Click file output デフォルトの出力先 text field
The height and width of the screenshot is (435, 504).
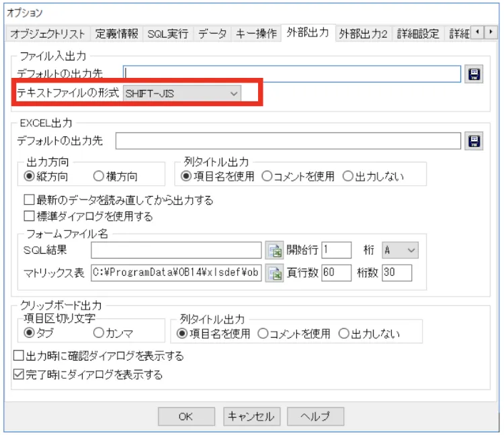coord(292,74)
